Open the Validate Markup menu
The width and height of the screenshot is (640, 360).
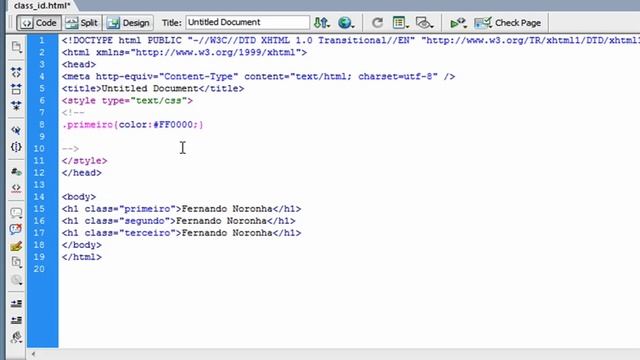(x=458, y=23)
